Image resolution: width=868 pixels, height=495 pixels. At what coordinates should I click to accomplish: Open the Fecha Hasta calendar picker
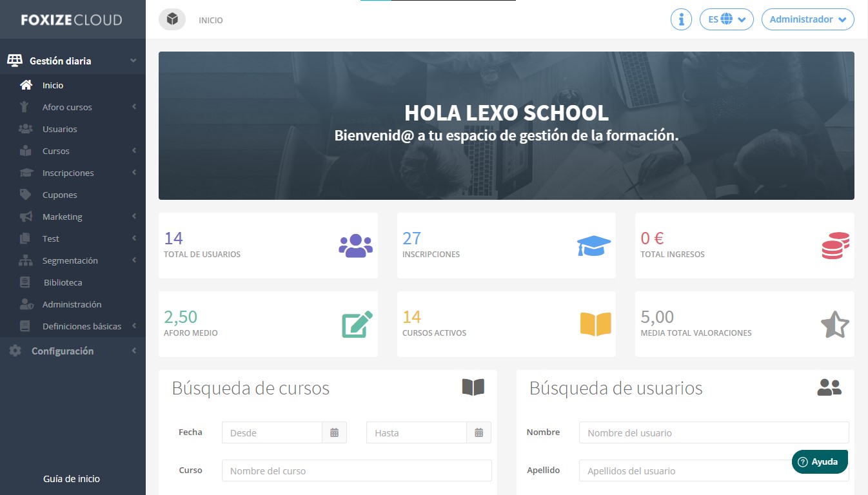[479, 432]
